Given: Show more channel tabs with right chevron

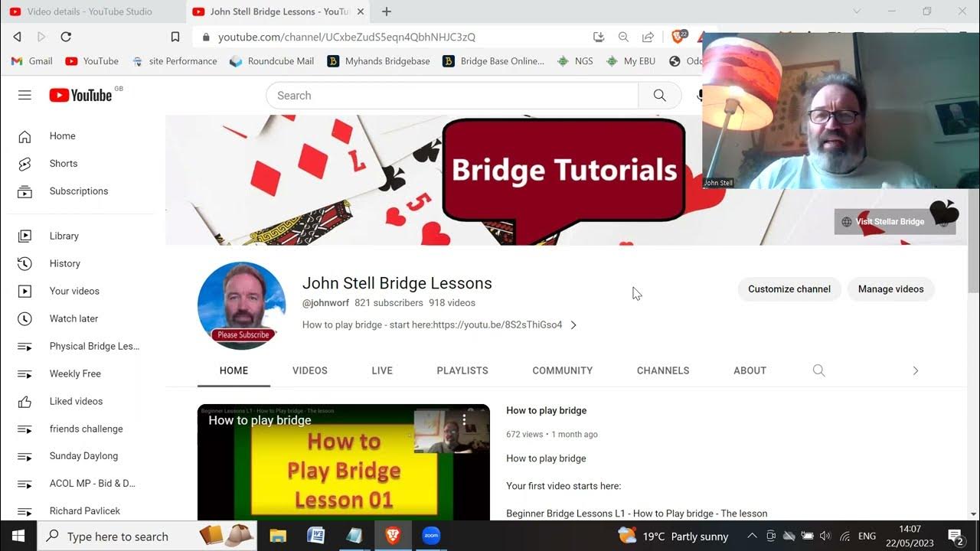Looking at the screenshot, I should [915, 370].
